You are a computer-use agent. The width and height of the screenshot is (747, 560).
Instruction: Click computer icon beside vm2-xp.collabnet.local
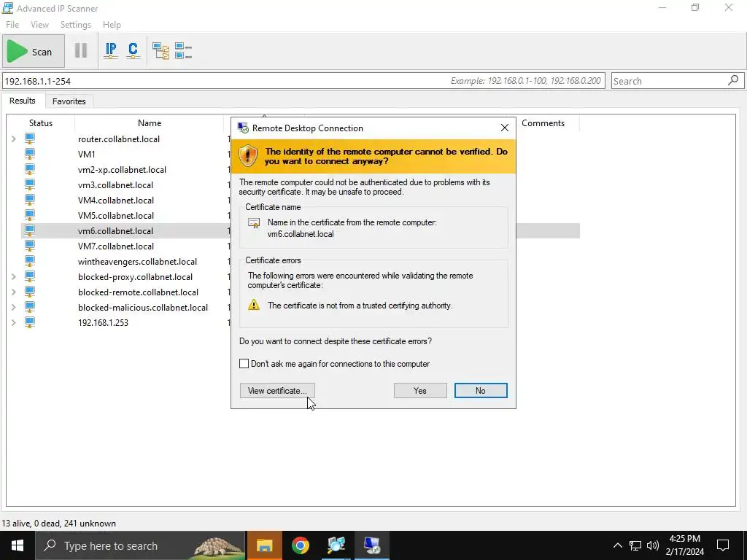pos(29,169)
